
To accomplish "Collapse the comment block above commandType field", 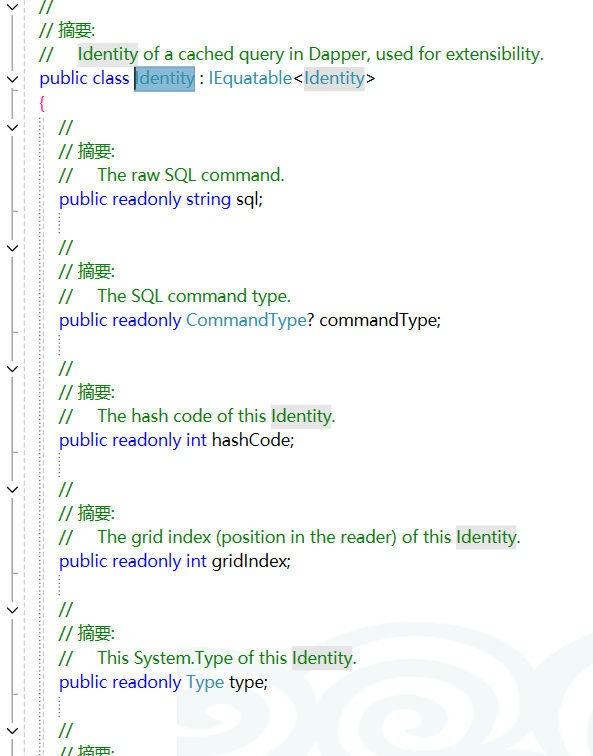I will click(13, 248).
